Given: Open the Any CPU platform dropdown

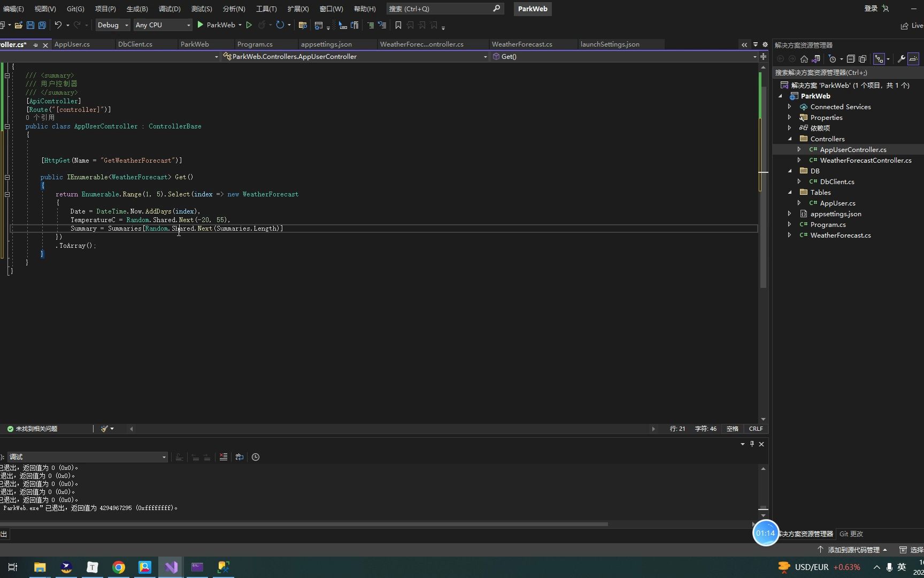Looking at the screenshot, I should click(188, 25).
